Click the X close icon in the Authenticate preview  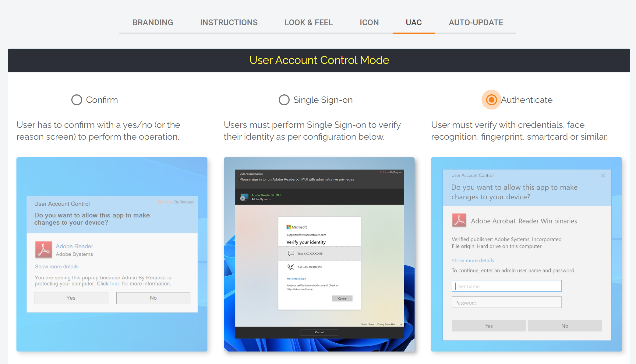[603, 175]
